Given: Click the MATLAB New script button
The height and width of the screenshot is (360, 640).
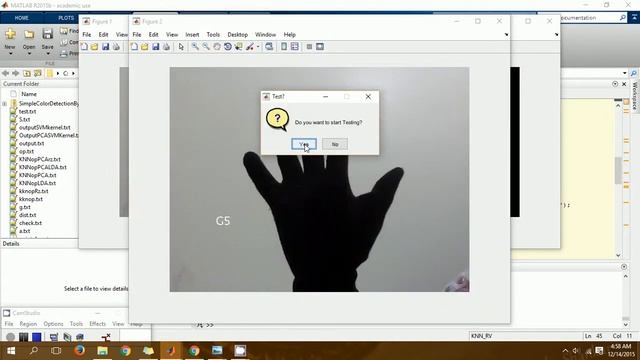Looking at the screenshot, I should (10, 41).
